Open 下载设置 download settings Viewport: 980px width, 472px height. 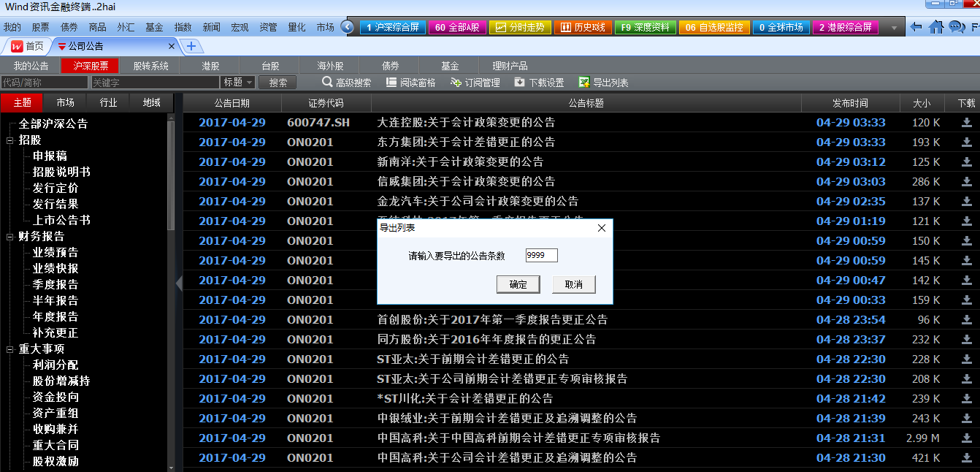[x=539, y=83]
